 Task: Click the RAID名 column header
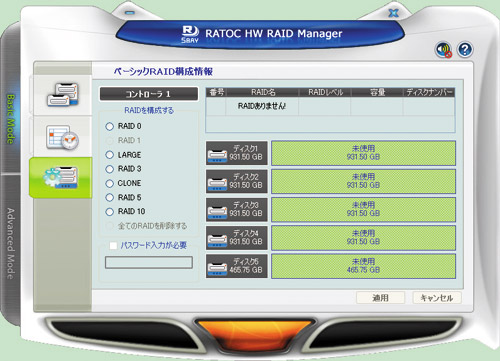[x=262, y=92]
